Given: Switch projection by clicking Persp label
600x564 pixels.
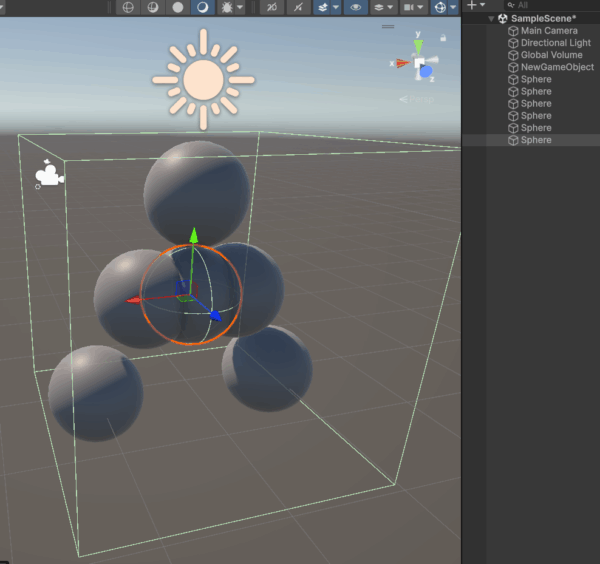Looking at the screenshot, I should 419,99.
